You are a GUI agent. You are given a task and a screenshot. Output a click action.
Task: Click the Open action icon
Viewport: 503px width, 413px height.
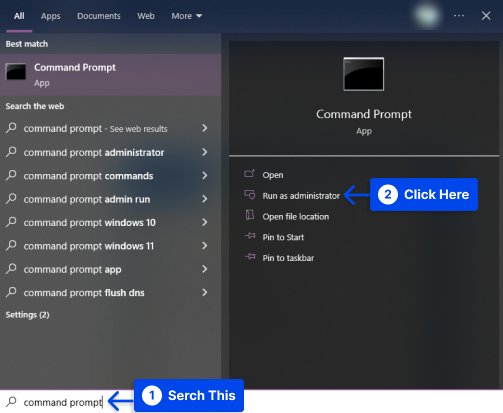point(249,173)
